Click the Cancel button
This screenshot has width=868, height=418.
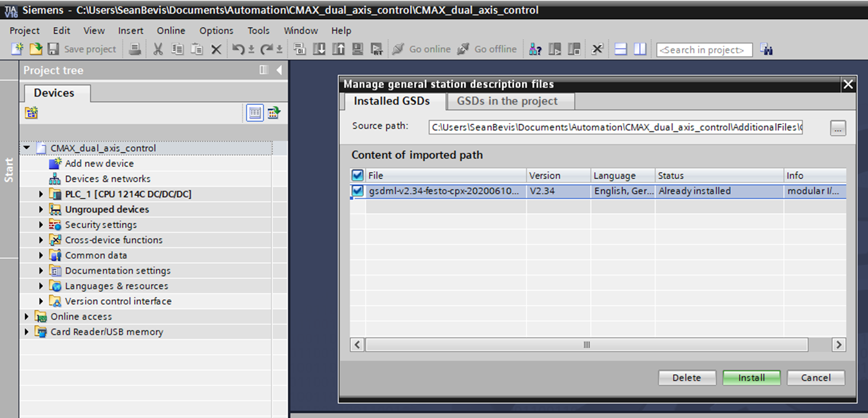click(x=816, y=377)
